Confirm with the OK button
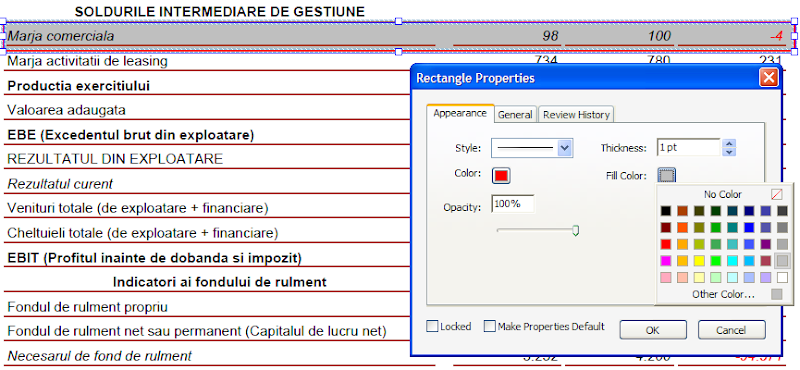800x370 pixels. pos(653,330)
